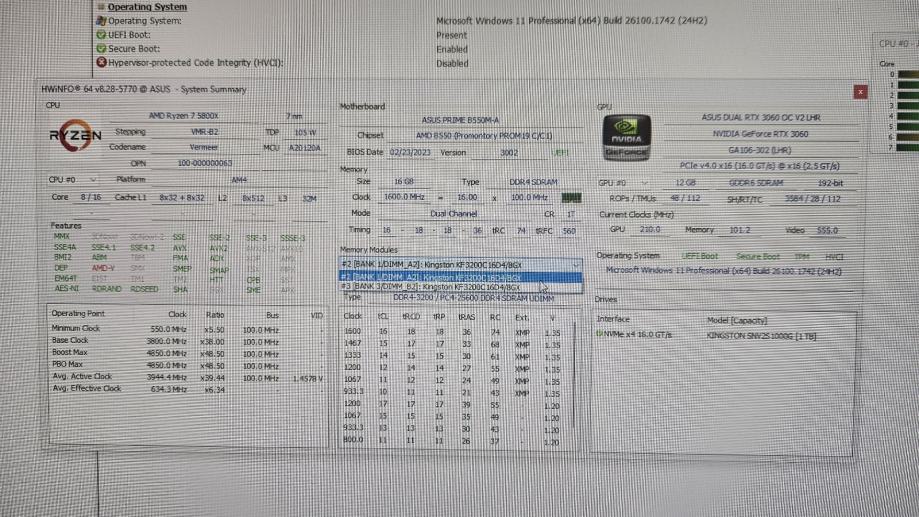Click the Core count value 8 / 16

[x=91, y=198]
